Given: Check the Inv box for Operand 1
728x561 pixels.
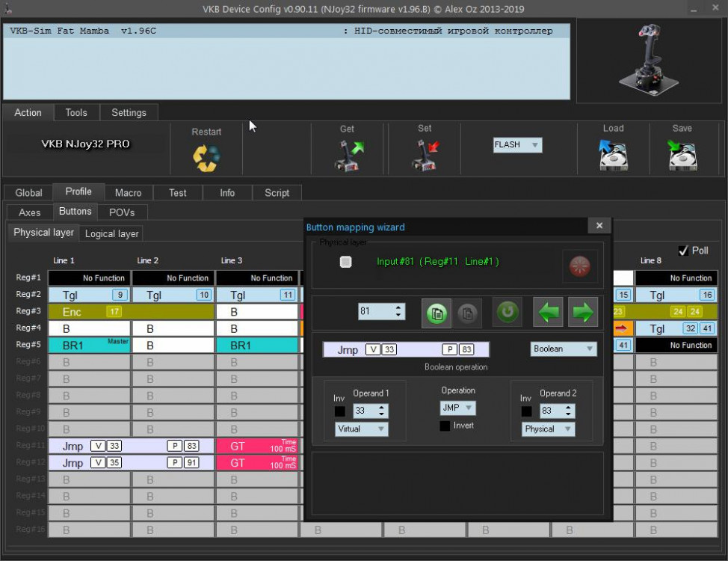Looking at the screenshot, I should pyautogui.click(x=339, y=411).
